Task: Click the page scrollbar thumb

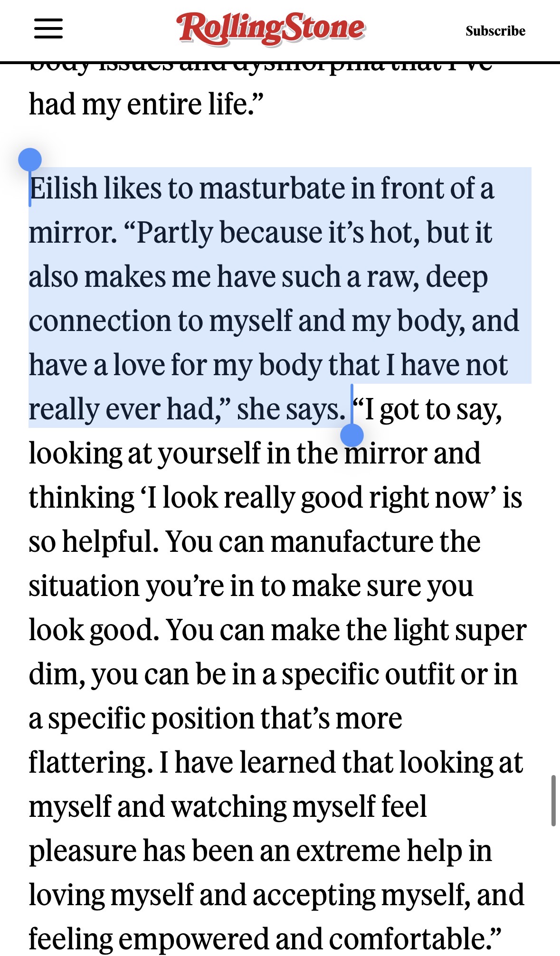Action: [x=553, y=801]
